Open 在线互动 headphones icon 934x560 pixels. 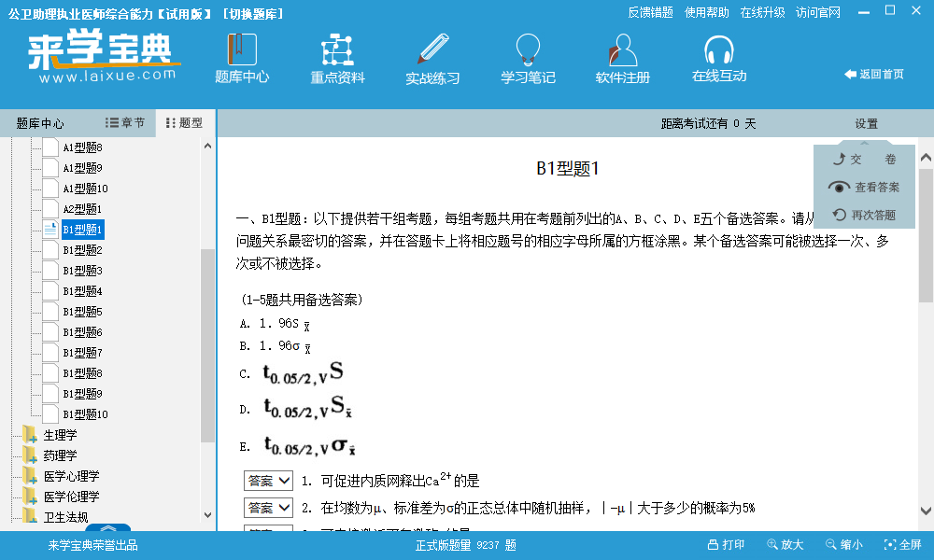tap(719, 49)
